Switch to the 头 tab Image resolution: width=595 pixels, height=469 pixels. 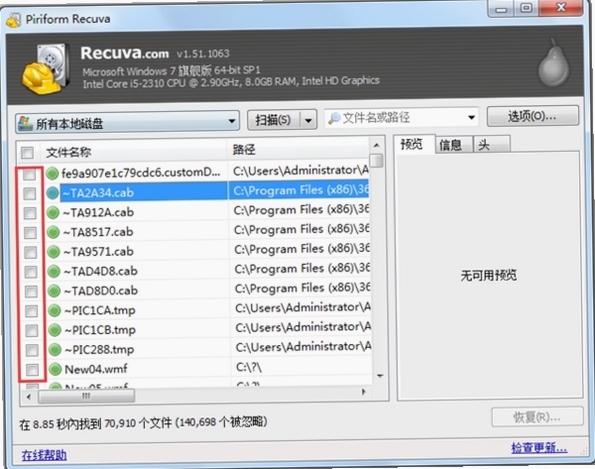[x=491, y=144]
